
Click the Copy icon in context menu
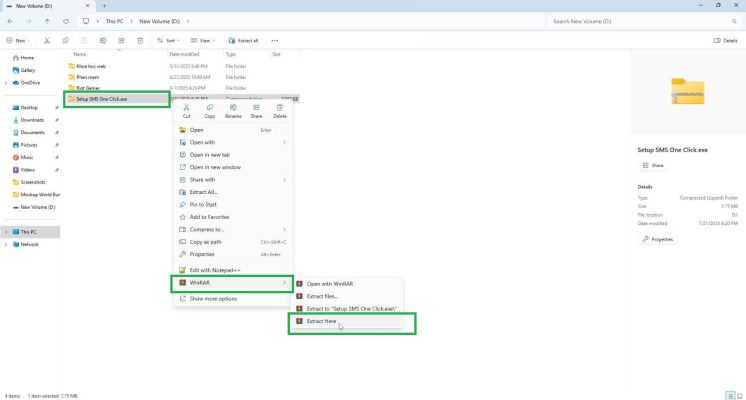pos(209,108)
